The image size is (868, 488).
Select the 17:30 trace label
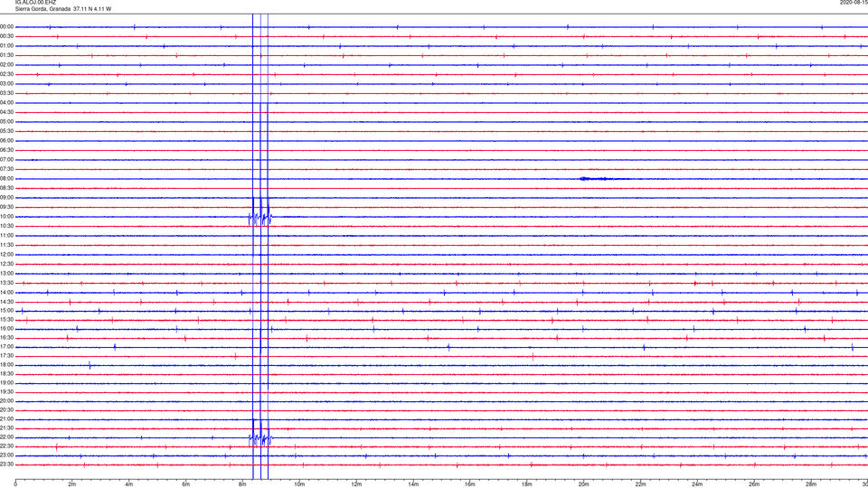pos(6,356)
